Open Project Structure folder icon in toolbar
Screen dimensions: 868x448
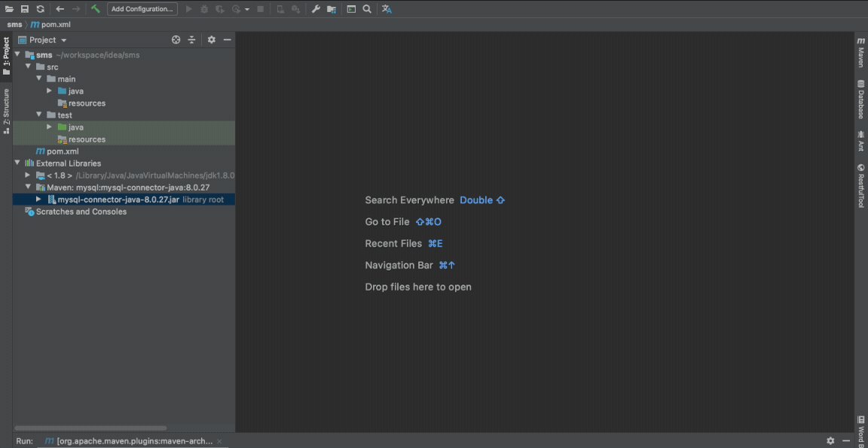(332, 9)
